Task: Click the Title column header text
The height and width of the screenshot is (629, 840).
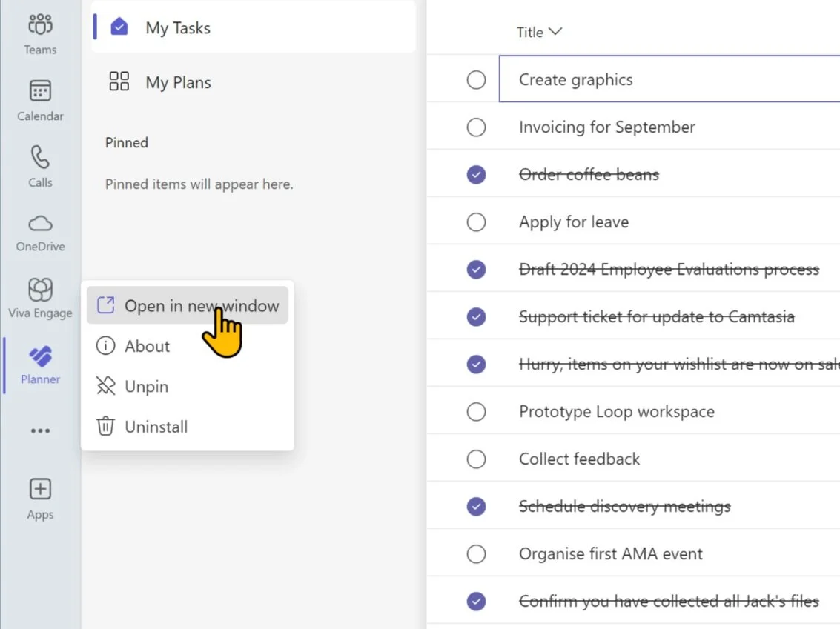Action: tap(530, 32)
